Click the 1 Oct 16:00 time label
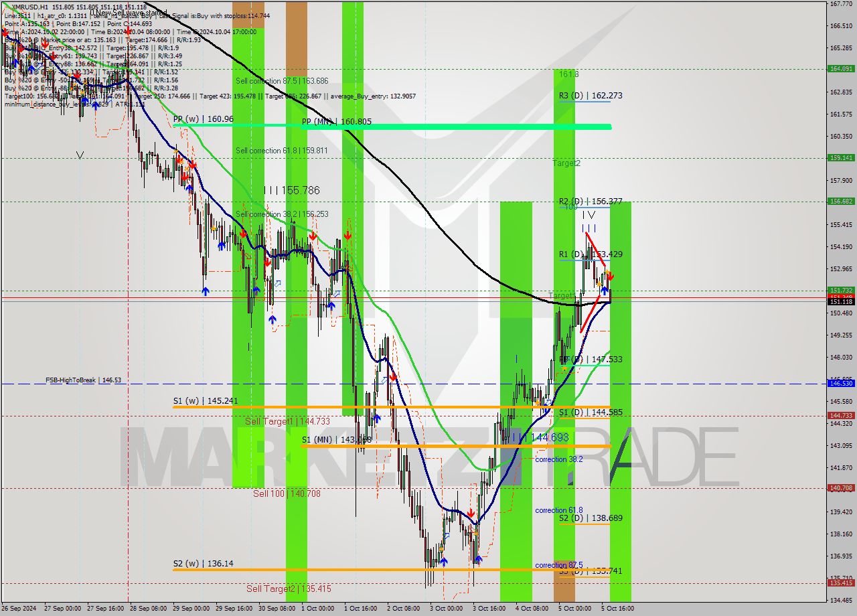The height and width of the screenshot is (616, 857). 360,609
